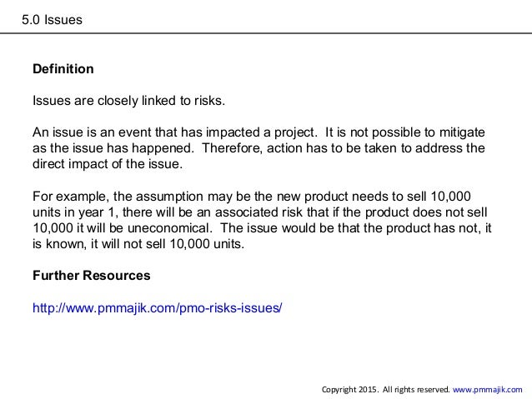Select the bold "Definition" heading

tap(63, 69)
